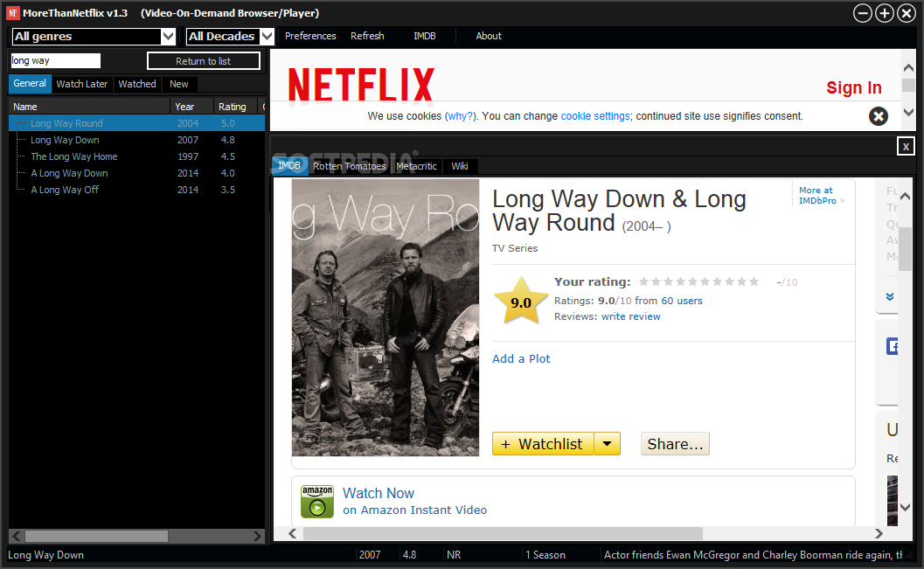924x569 pixels.
Task: Click the Facebook icon in the IMDb sidebar
Action: tap(893, 346)
